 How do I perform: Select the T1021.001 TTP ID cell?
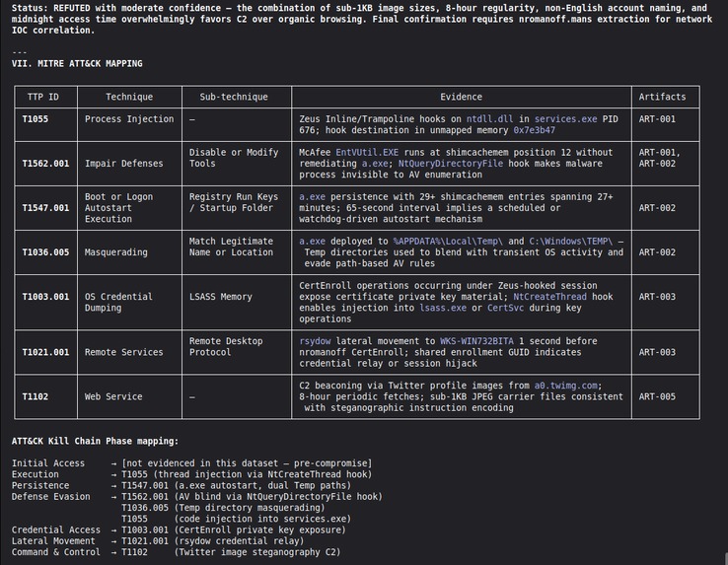tap(45, 352)
